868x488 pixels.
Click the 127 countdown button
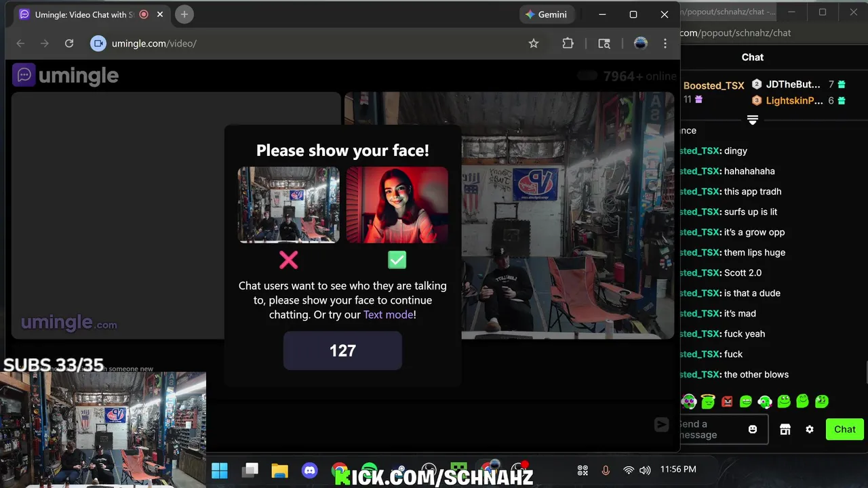click(x=342, y=350)
